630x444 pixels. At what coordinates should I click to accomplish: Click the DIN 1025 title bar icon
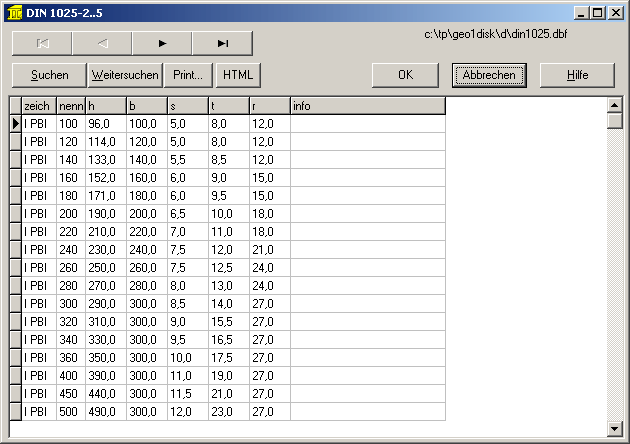coord(12,12)
